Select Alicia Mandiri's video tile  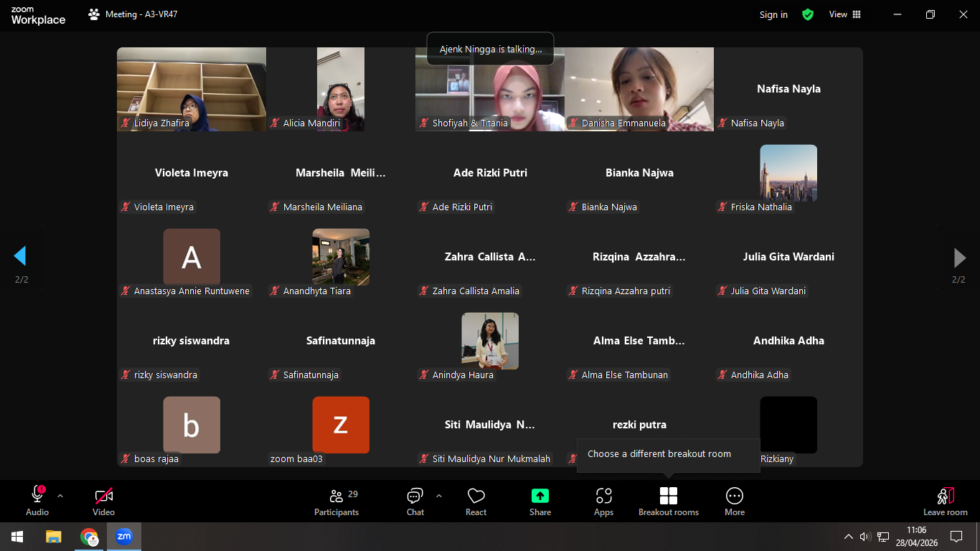pyautogui.click(x=341, y=89)
